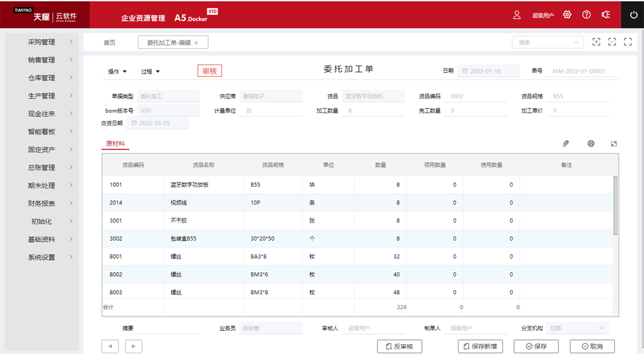Expand 期末处理 sidebar menu
This screenshot has height=354, width=644.
tap(41, 185)
